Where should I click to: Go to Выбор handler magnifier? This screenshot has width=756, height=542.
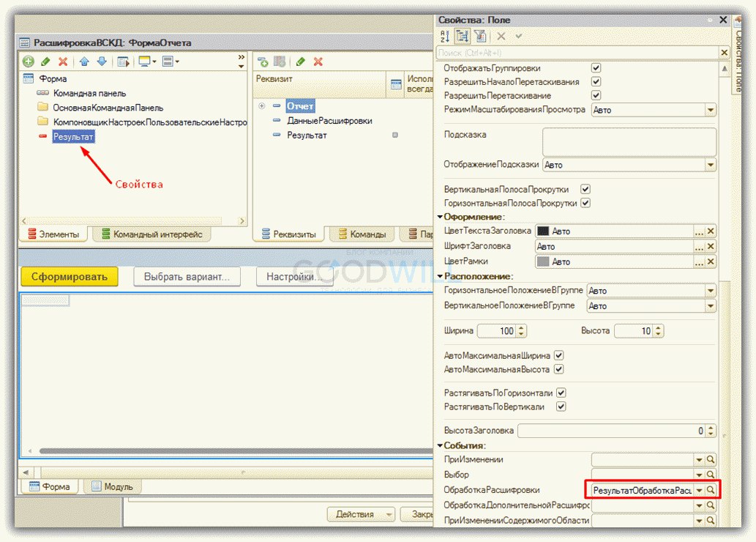coord(711,475)
